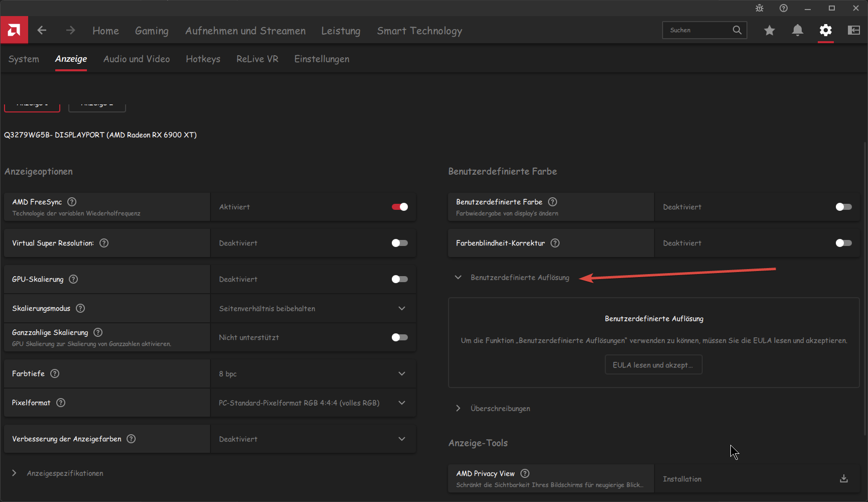The image size is (868, 502).
Task: Click Installation for AMD Privacy View
Action: click(682, 479)
